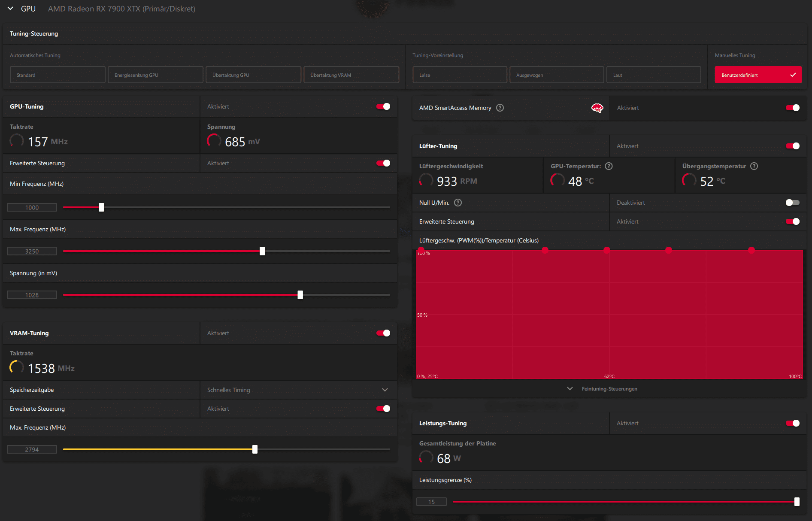The width and height of the screenshot is (812, 521).
Task: Edit the Min Frequenz value field 1000
Action: pyautogui.click(x=32, y=207)
